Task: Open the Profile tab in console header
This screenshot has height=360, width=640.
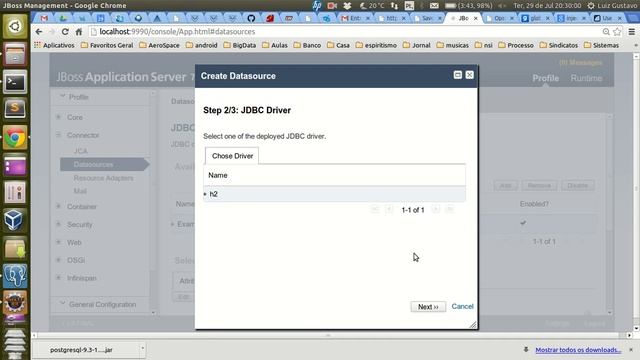Action: [545, 78]
